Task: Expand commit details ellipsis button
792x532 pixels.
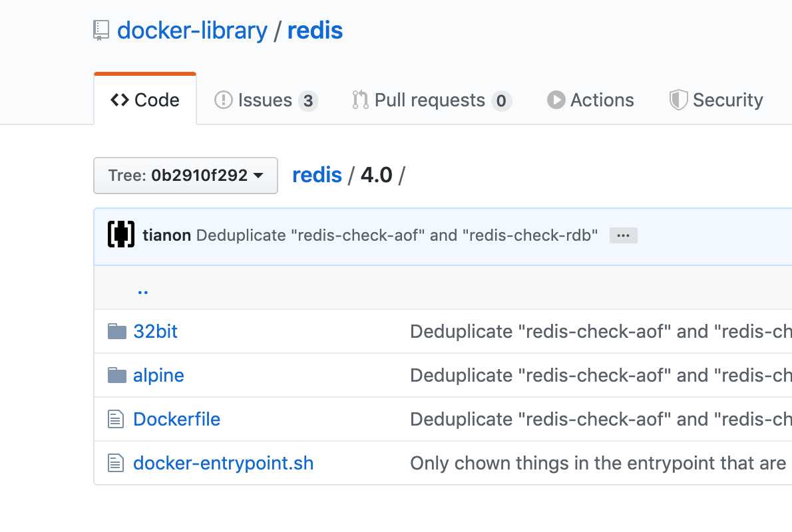Action: point(624,235)
